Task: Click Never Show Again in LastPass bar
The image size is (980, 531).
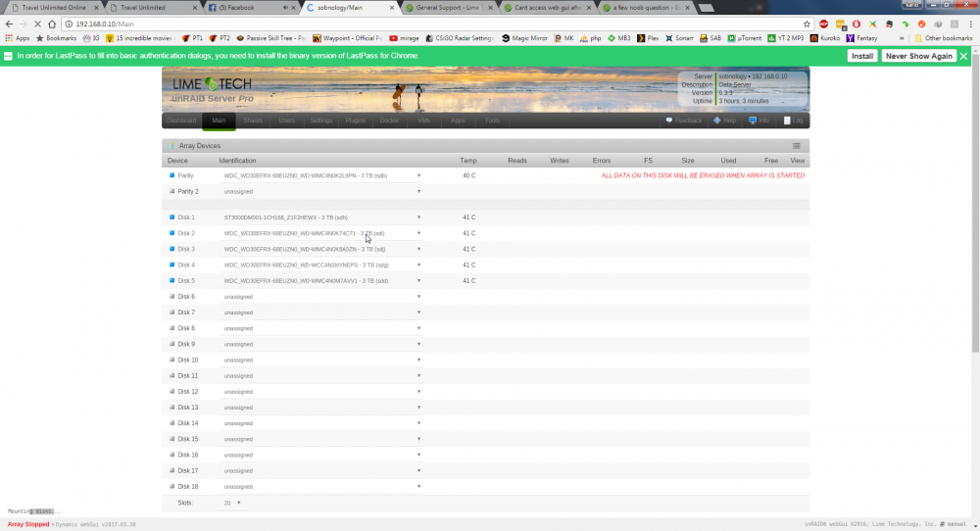Action: coord(919,56)
